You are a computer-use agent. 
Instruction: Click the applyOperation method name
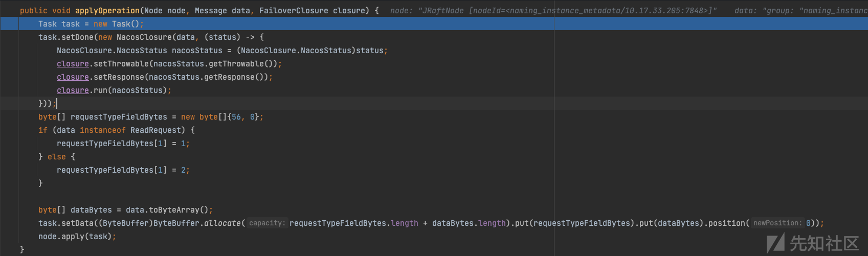pyautogui.click(x=107, y=10)
